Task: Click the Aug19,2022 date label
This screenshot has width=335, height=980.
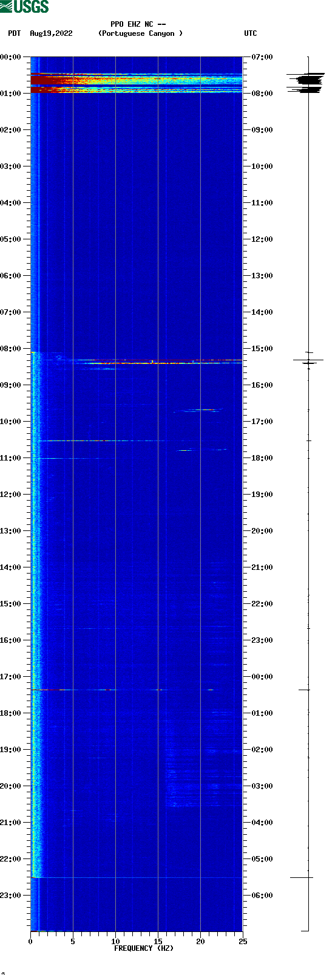Action: (x=51, y=33)
